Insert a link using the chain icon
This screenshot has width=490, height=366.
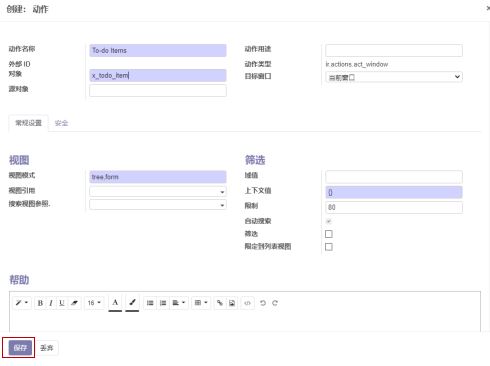tap(219, 303)
